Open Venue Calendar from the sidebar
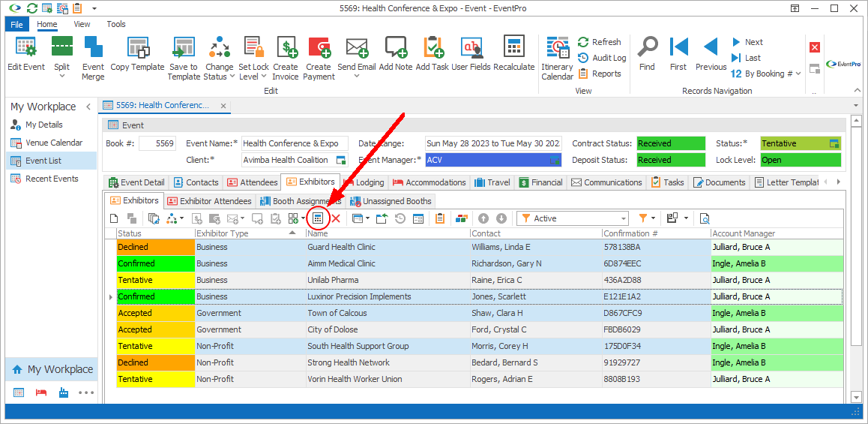868x424 pixels. coord(54,143)
